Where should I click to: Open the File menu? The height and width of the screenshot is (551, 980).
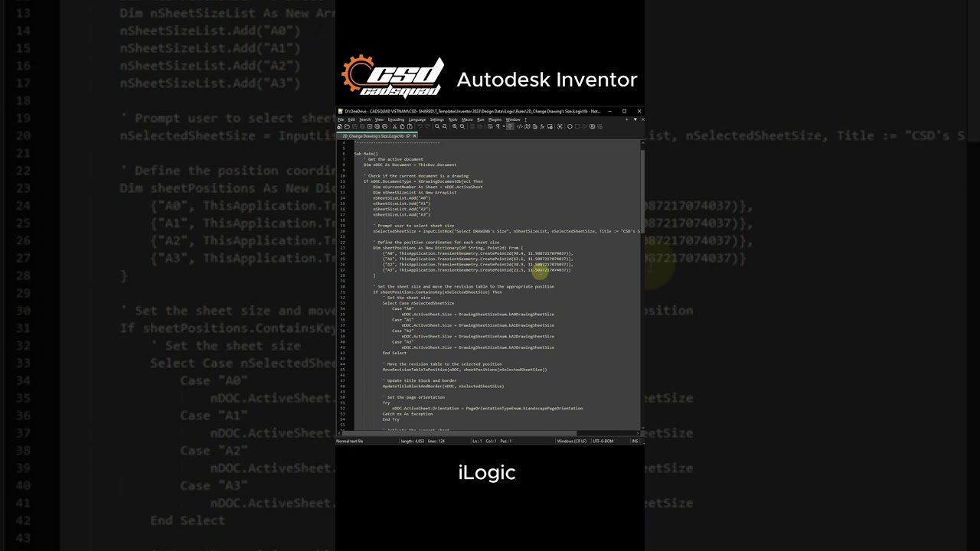point(341,119)
